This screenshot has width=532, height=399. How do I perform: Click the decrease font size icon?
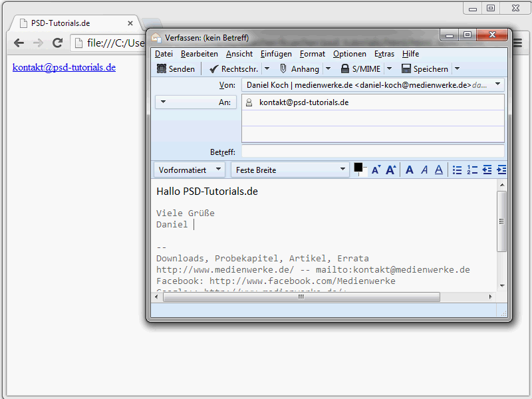click(x=376, y=170)
